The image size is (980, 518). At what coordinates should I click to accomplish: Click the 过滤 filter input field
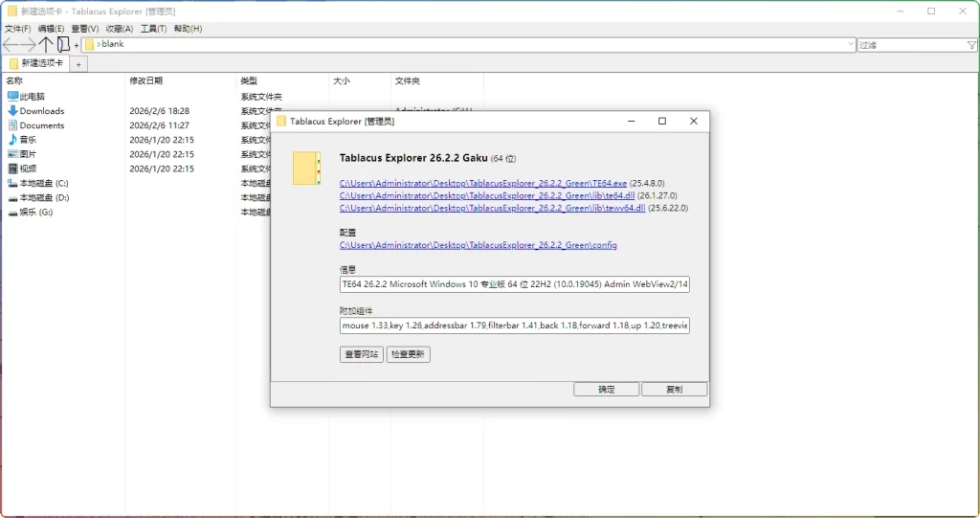click(912, 45)
